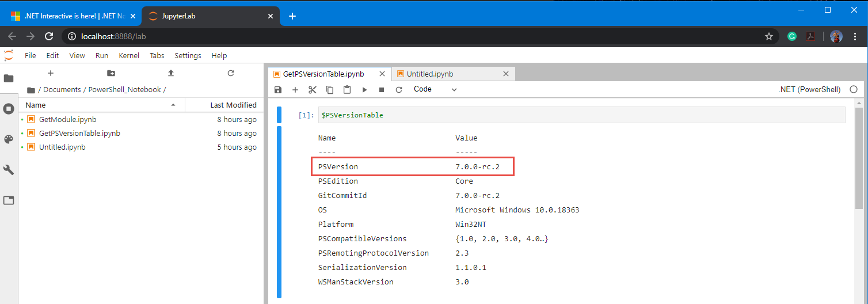Click the root folder icon in breadcrumb
This screenshot has width=868, height=304.
[31, 90]
